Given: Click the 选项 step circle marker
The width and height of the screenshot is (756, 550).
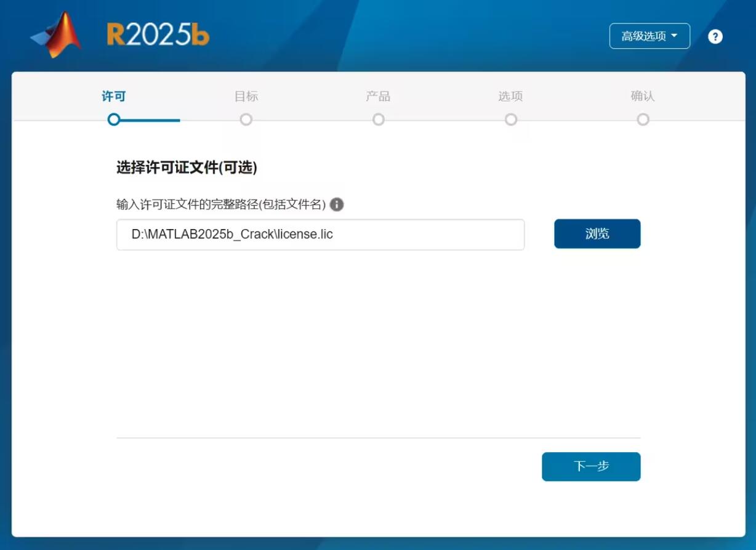Looking at the screenshot, I should (511, 119).
